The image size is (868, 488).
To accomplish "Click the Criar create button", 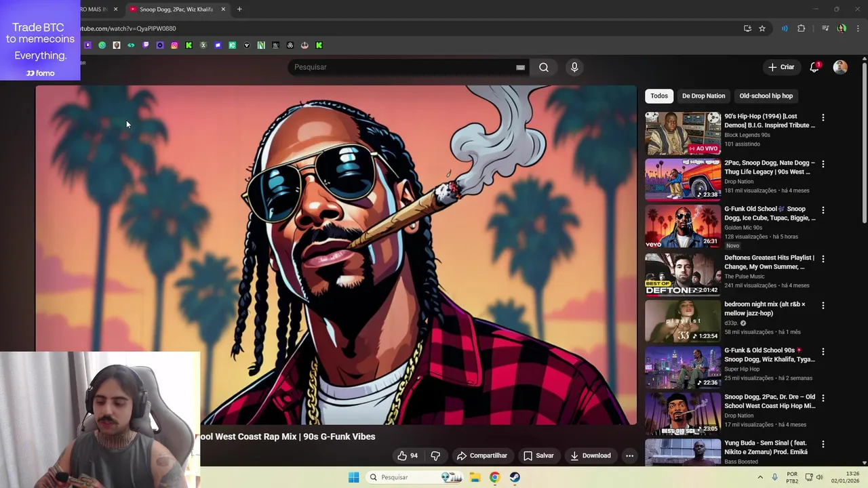I will pyautogui.click(x=781, y=67).
